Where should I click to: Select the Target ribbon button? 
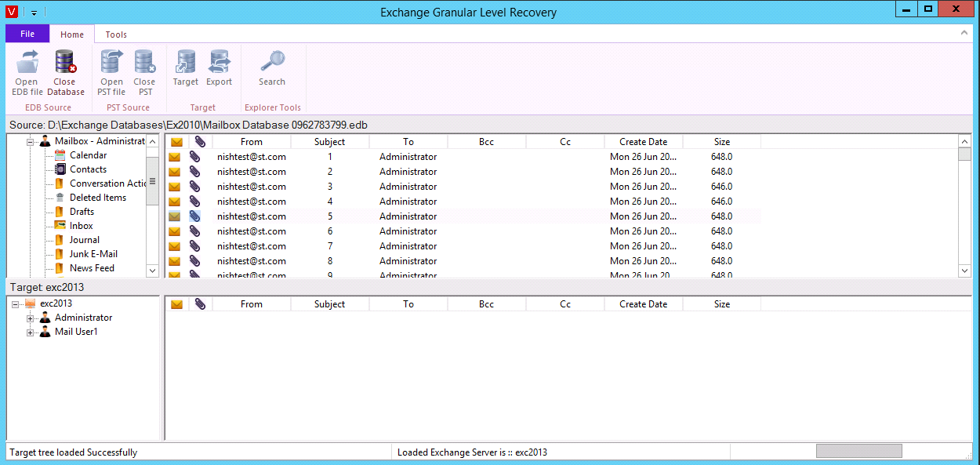(x=186, y=69)
